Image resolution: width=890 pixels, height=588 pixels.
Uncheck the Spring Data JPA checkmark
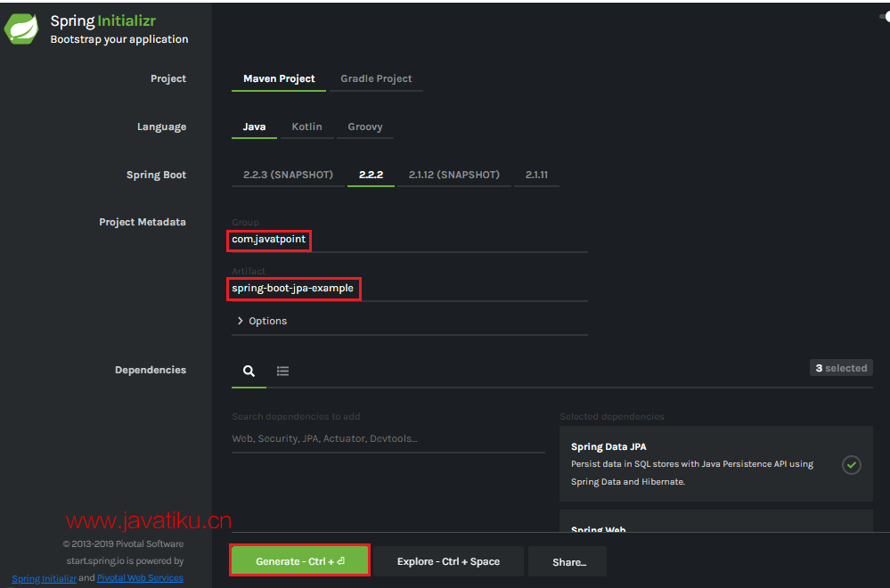tap(851, 465)
